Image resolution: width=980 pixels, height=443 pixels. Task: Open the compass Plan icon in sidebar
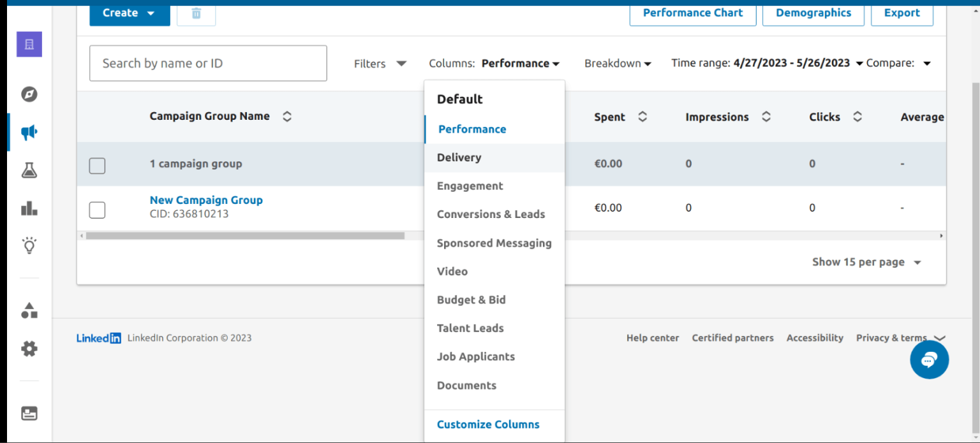pyautogui.click(x=29, y=94)
